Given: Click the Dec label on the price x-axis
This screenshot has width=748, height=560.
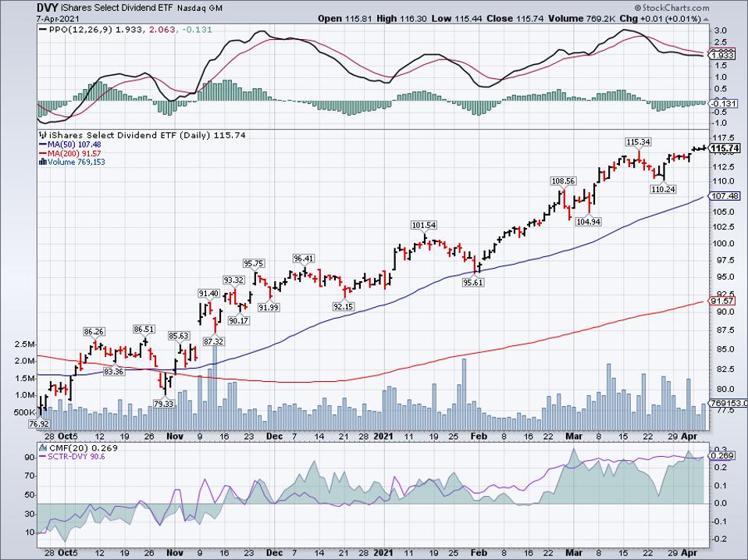Looking at the screenshot, I should tap(274, 437).
